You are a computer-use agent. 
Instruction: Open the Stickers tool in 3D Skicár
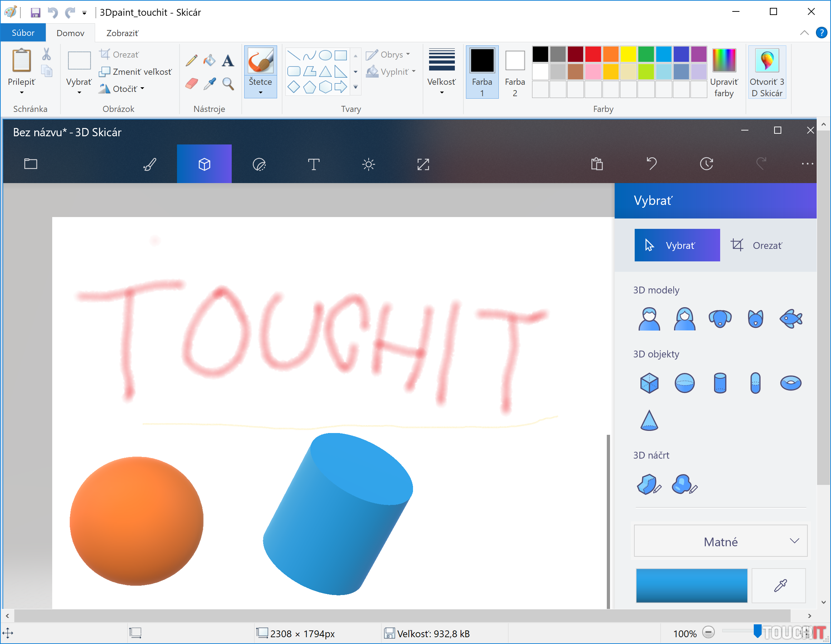tap(259, 164)
